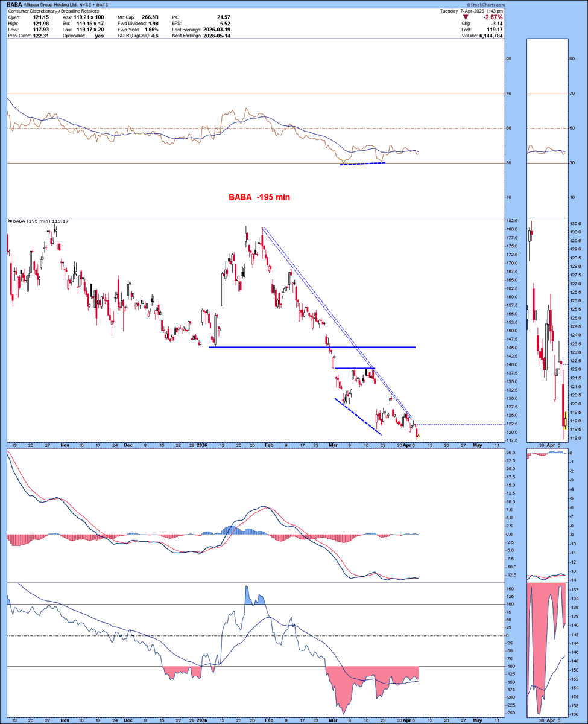Viewport: 588px width, 724px height.
Task: Click the horizontal blue support line at 145
Action: (312, 347)
